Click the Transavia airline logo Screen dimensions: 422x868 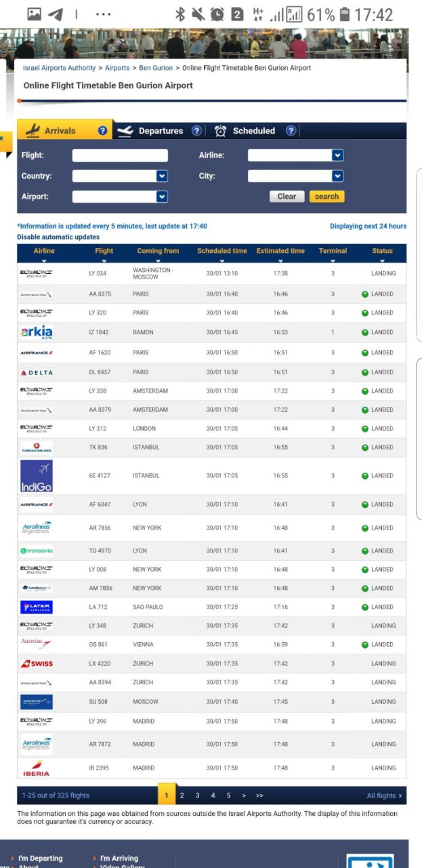(x=37, y=551)
